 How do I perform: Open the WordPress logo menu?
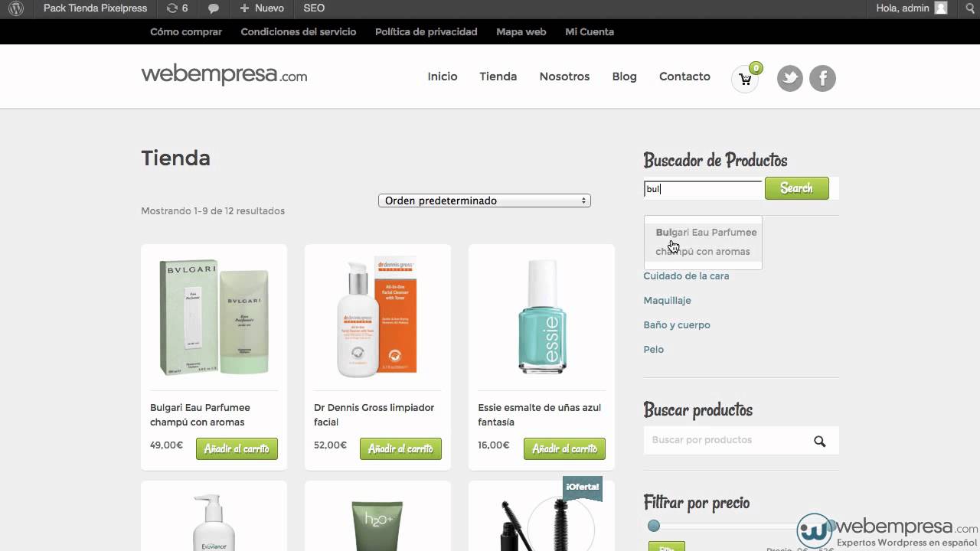tap(16, 8)
